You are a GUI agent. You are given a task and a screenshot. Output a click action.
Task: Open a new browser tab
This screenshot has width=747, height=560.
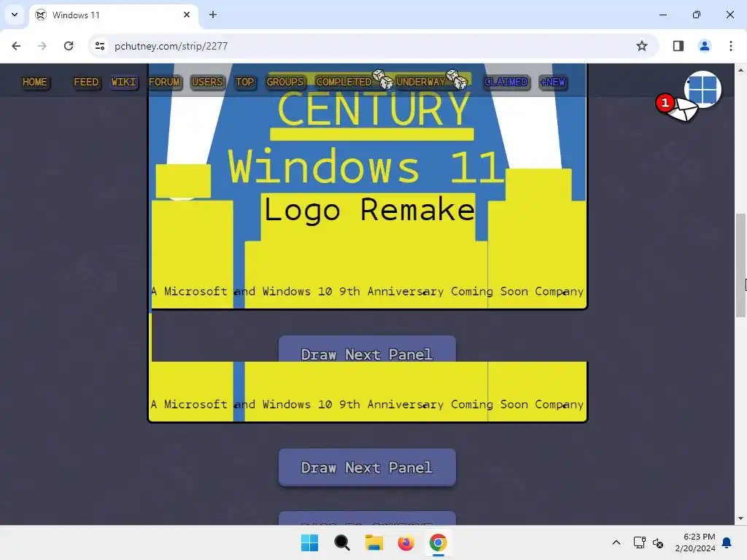(213, 15)
